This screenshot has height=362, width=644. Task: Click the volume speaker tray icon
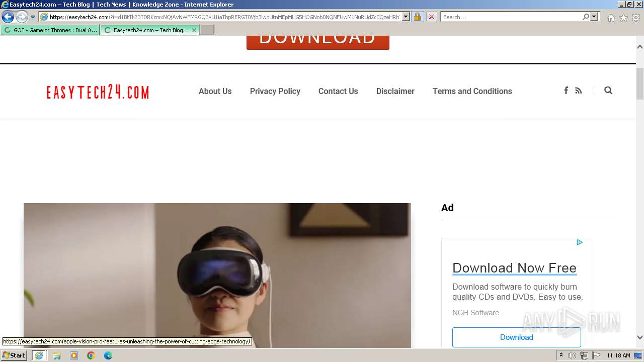(572, 355)
